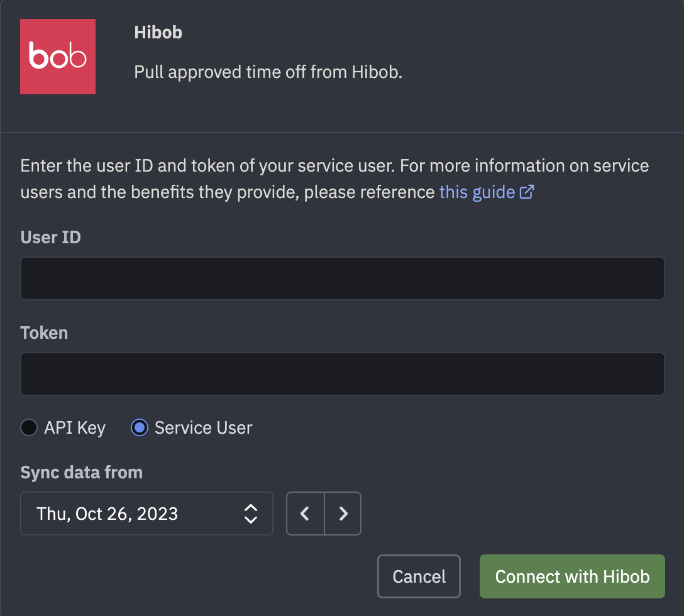This screenshot has height=616, width=684.
Task: Click the right arrow to advance a day
Action: (343, 514)
